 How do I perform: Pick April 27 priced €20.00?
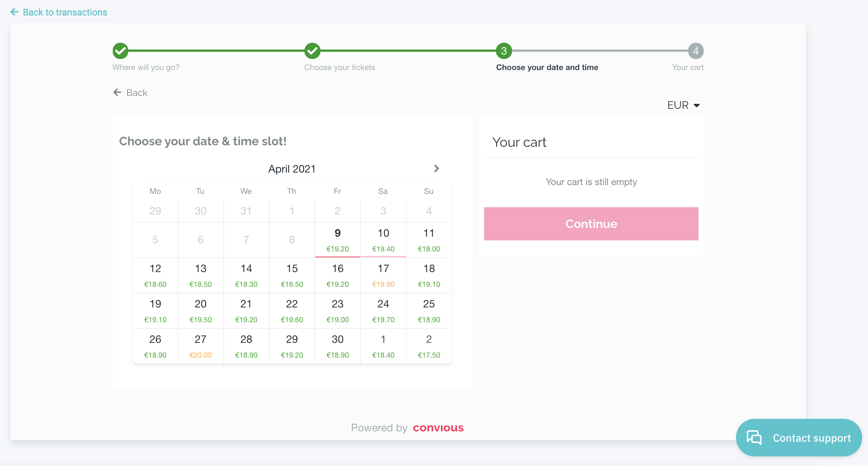point(200,346)
